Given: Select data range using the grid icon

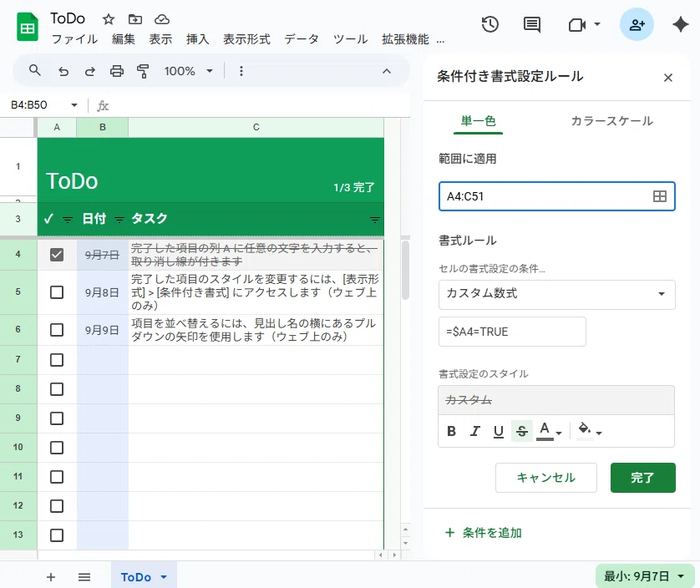Looking at the screenshot, I should (x=659, y=196).
